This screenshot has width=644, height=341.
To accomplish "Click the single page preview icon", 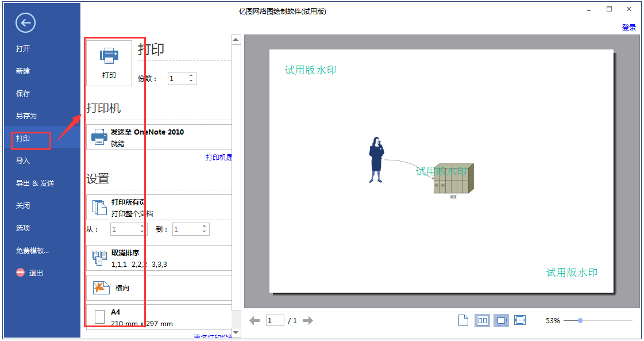I will 463,320.
